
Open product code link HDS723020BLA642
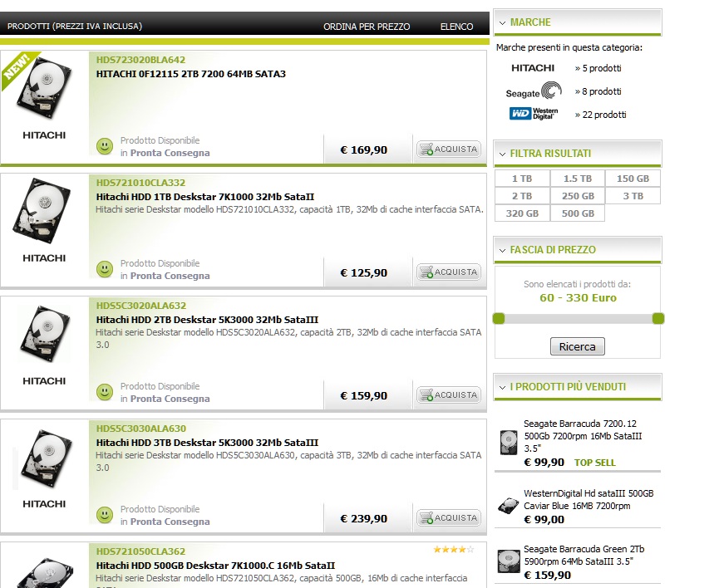pos(140,60)
